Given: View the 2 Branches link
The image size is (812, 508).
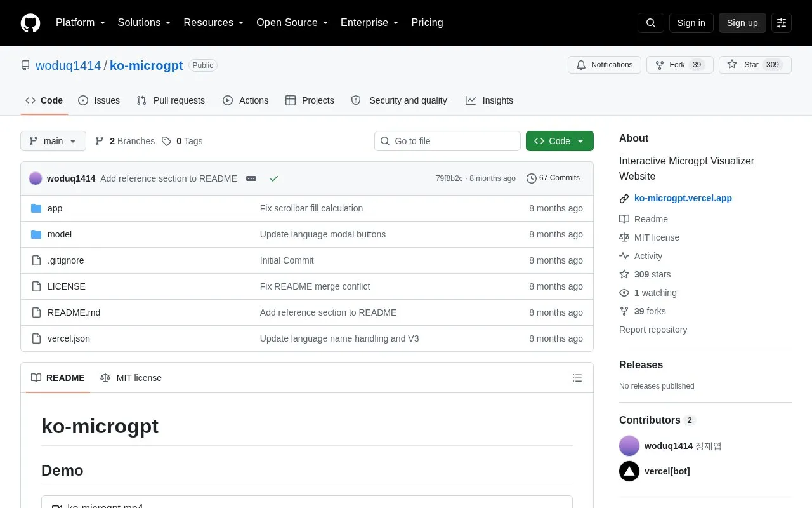Looking at the screenshot, I should pyautogui.click(x=125, y=141).
